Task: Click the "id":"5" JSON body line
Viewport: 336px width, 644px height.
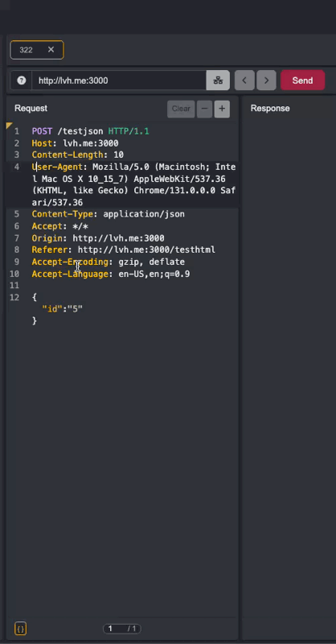Action: [x=63, y=309]
